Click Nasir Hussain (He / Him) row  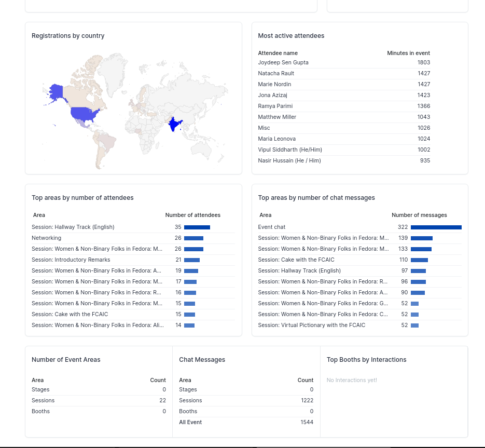click(344, 161)
